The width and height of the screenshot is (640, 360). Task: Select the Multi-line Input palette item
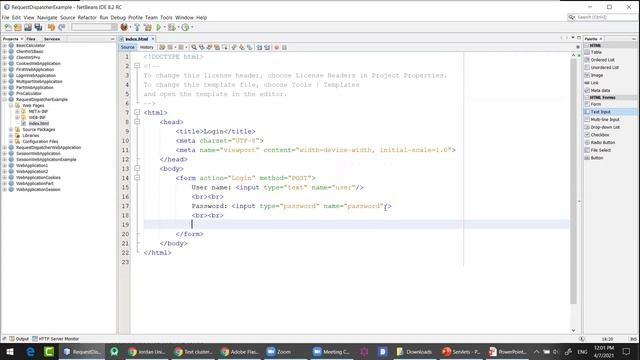[604, 120]
